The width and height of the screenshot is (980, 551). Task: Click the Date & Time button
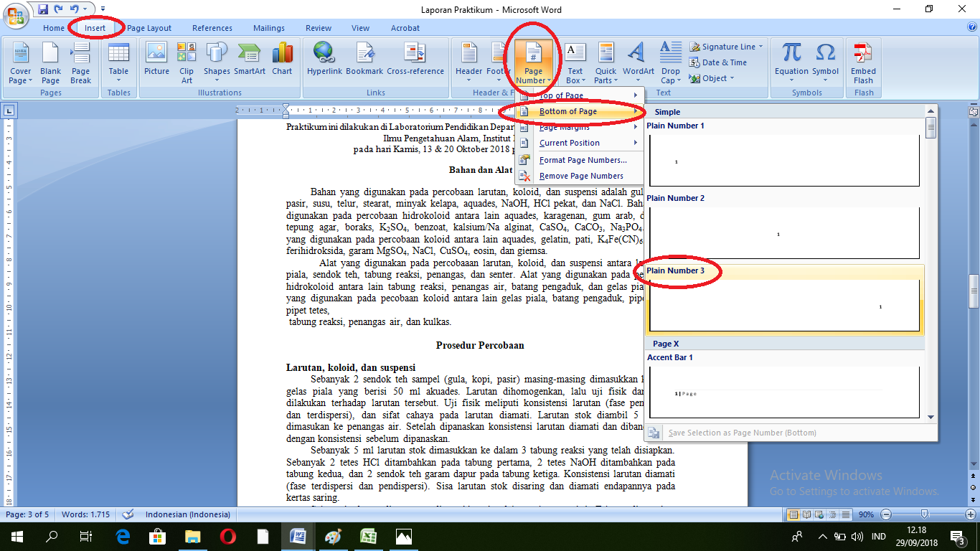[x=718, y=62]
